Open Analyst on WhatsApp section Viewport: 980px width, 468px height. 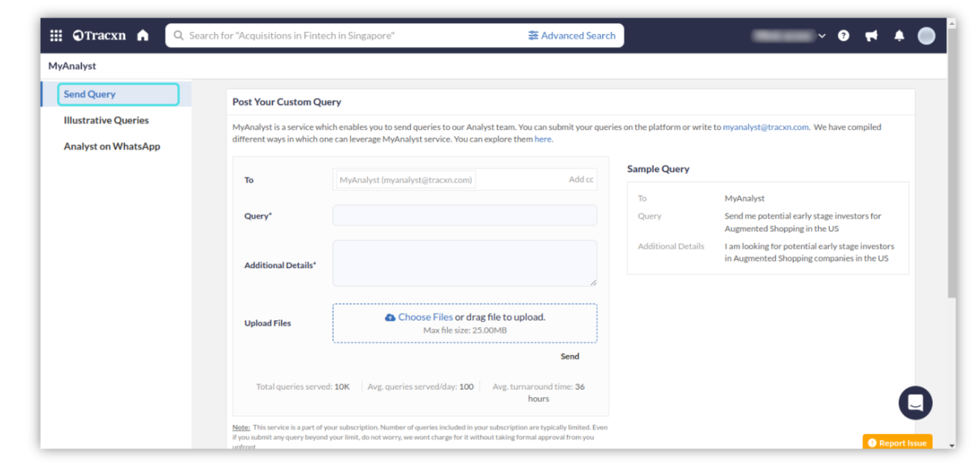point(112,146)
